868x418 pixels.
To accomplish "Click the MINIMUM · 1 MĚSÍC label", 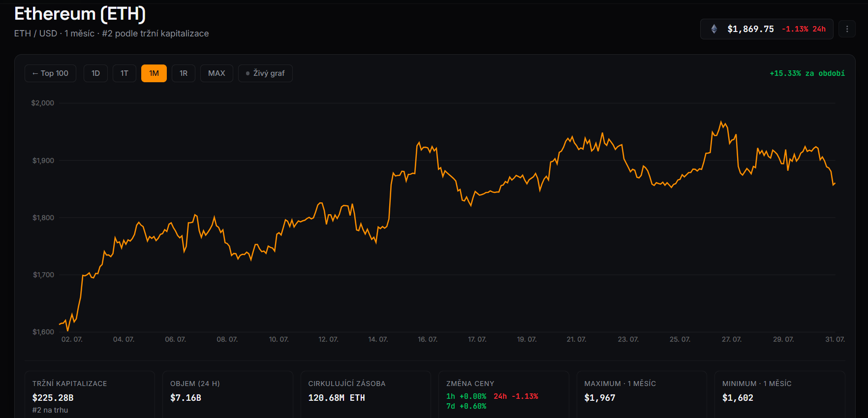I will [757, 384].
